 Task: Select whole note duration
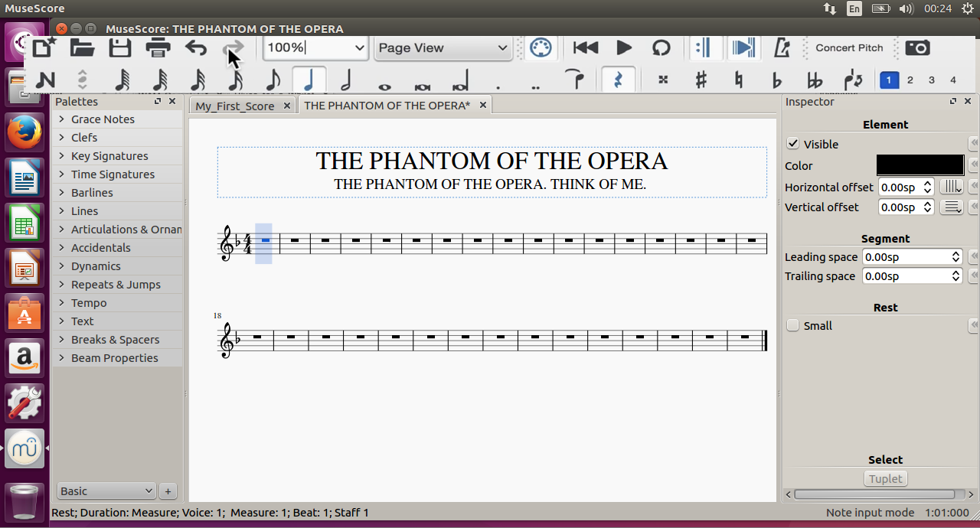[384, 85]
